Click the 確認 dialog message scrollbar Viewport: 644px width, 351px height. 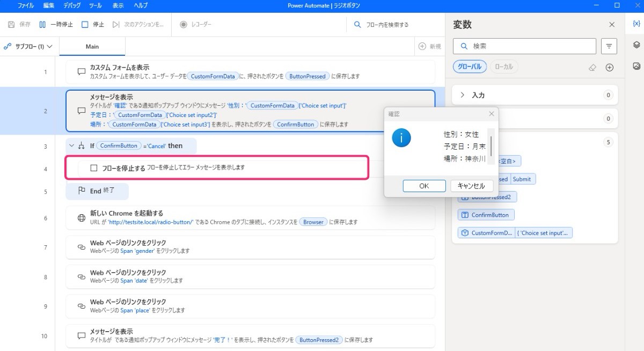coord(491,146)
